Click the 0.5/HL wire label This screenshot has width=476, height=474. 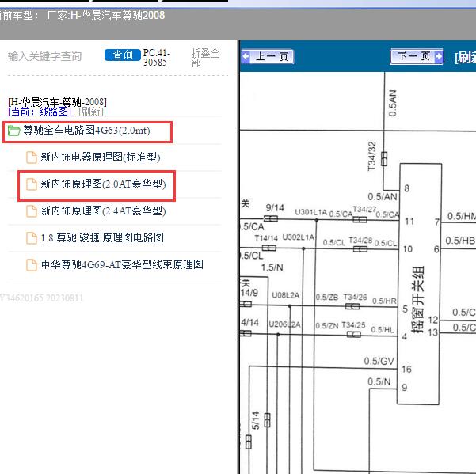point(383,330)
